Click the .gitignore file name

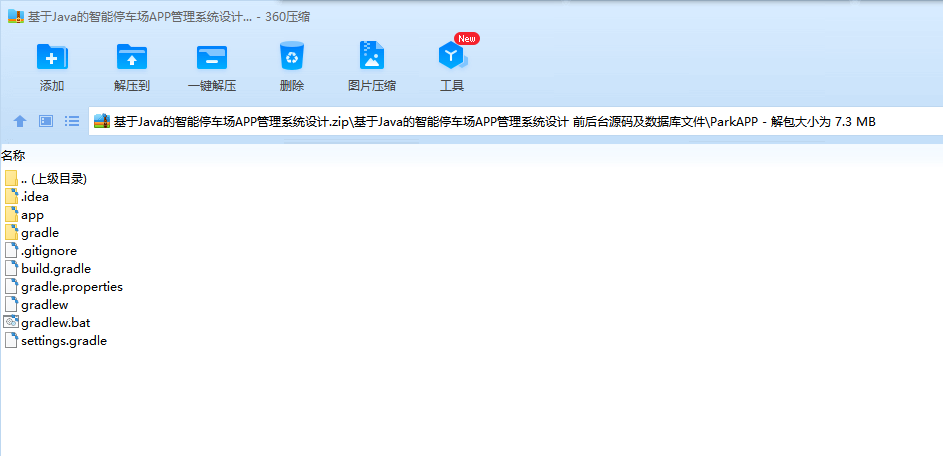point(49,251)
